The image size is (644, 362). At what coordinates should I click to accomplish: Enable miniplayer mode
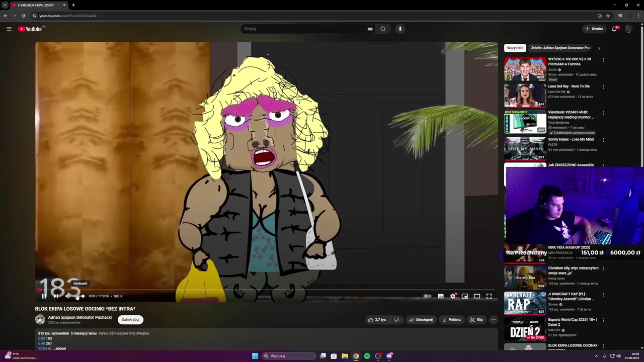pyautogui.click(x=465, y=296)
